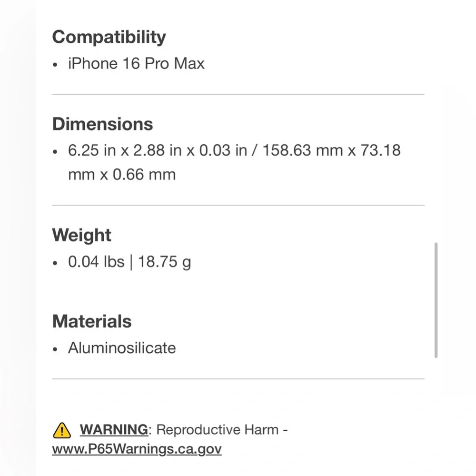Select the Compatibility heading
Viewport: 476px width, 476px height.
click(109, 37)
